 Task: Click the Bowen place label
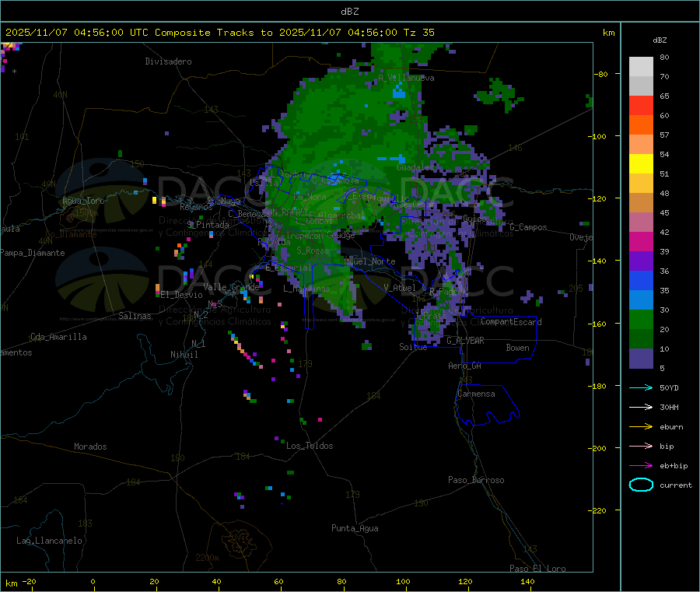pos(517,348)
